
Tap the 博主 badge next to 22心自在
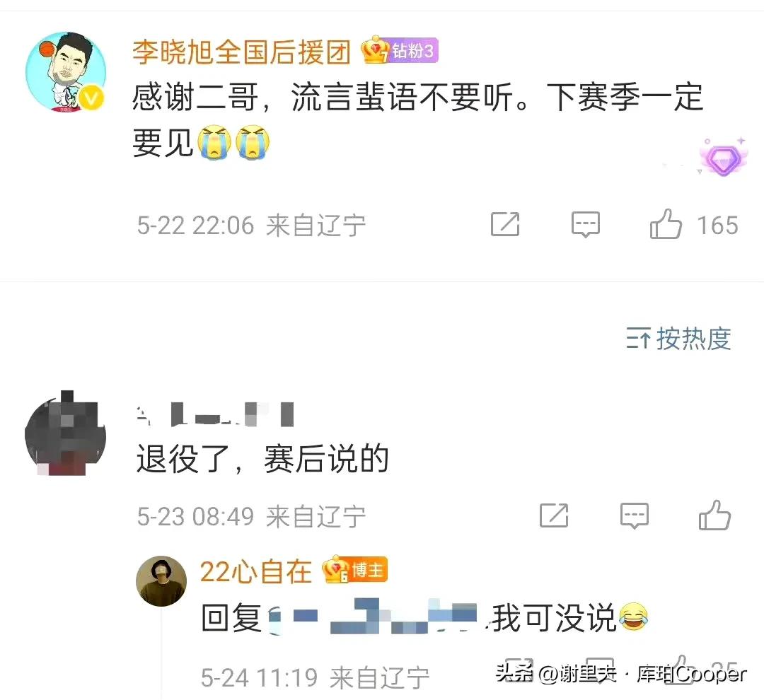click(x=354, y=569)
